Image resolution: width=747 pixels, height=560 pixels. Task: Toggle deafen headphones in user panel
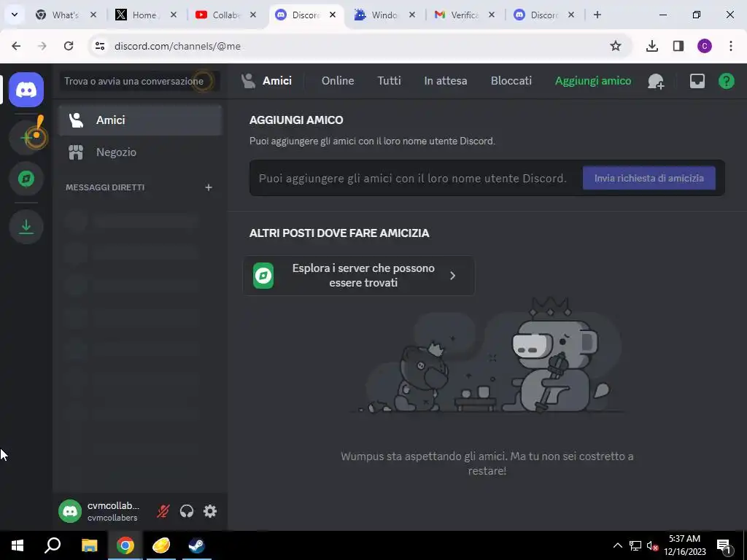pyautogui.click(x=187, y=511)
